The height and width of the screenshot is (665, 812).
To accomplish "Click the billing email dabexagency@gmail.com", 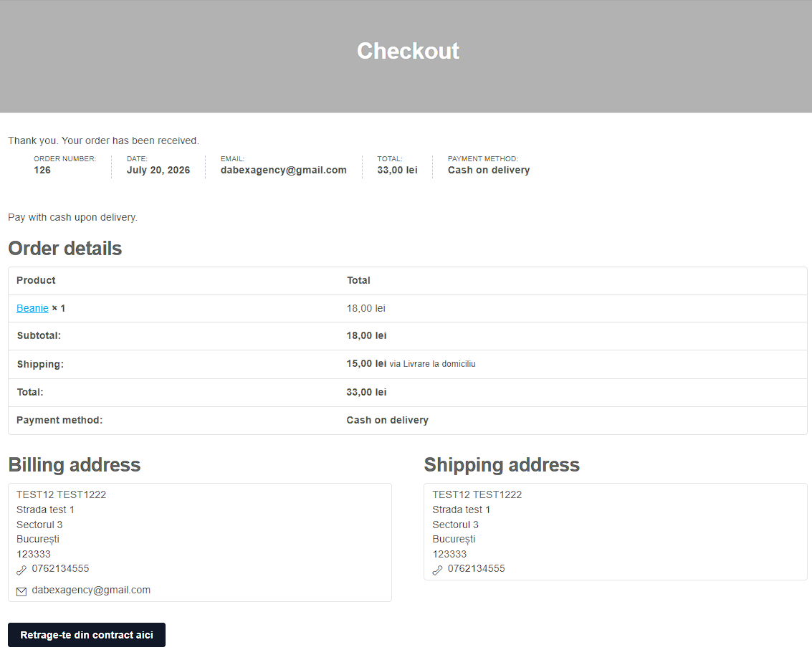I will point(91,590).
